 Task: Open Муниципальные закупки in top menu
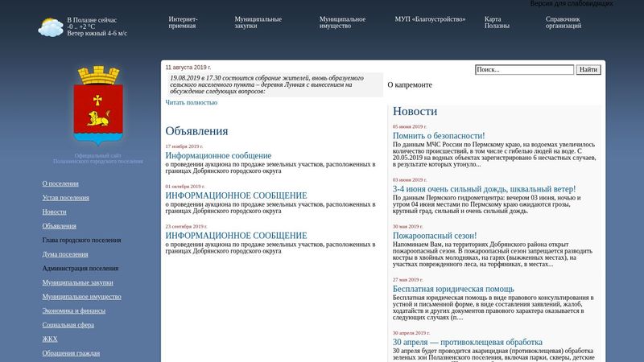(258, 23)
